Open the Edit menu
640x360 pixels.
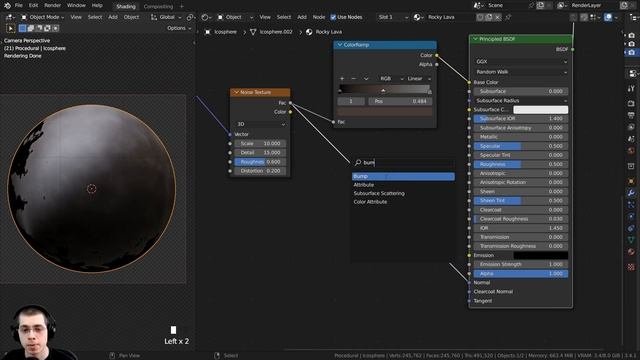coord(33,5)
